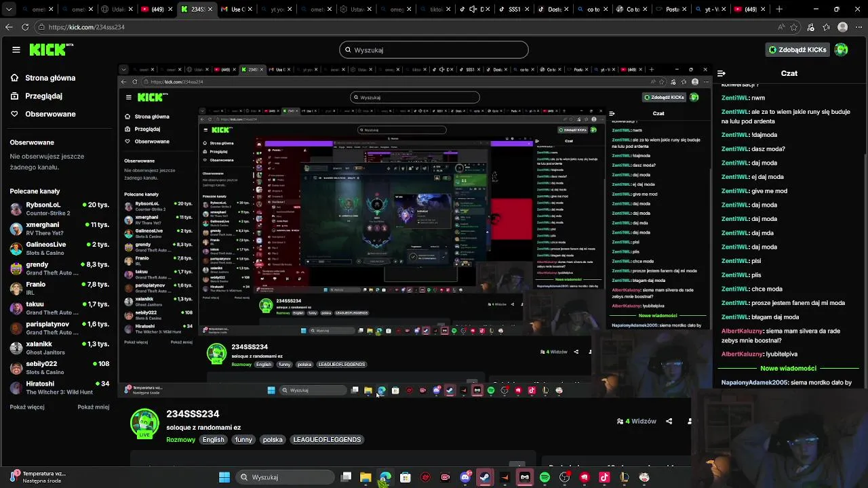Switch to the 'tiktok' browser tab
The width and height of the screenshot is (868, 488).
tap(435, 9)
